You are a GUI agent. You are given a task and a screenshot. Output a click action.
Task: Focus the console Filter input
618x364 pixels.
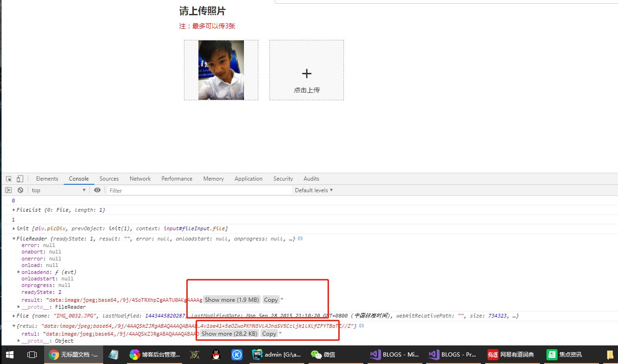[199, 190]
